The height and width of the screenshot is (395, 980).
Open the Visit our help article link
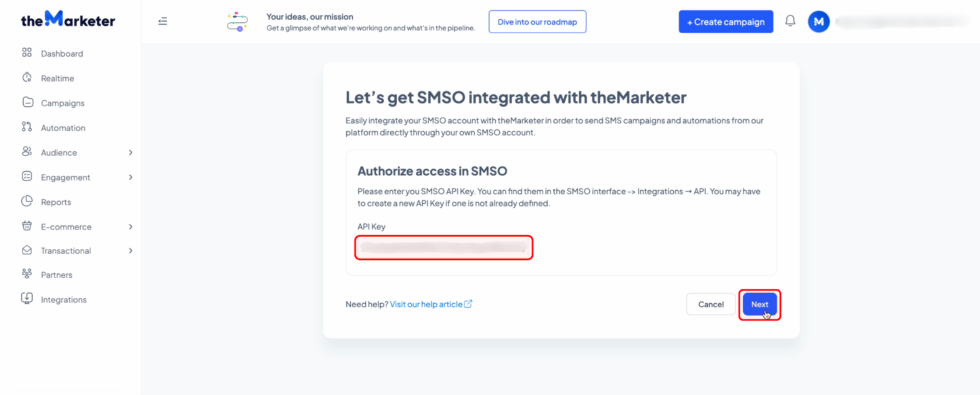pos(430,304)
